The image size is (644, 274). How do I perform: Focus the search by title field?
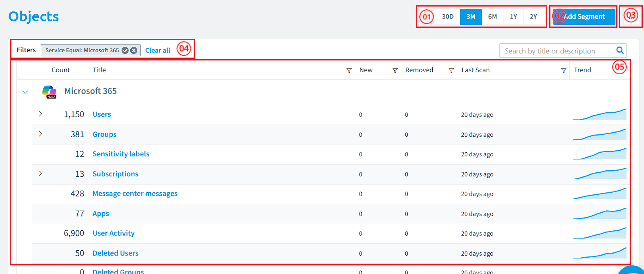[557, 51]
